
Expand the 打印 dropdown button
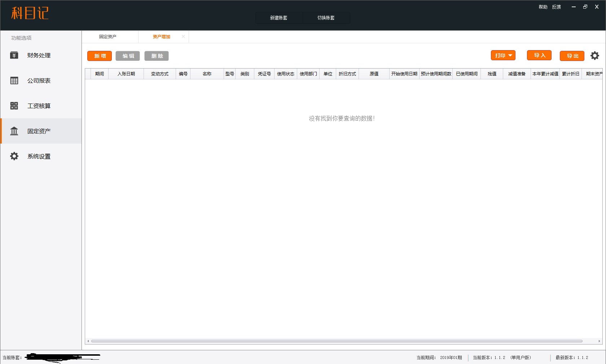(503, 56)
